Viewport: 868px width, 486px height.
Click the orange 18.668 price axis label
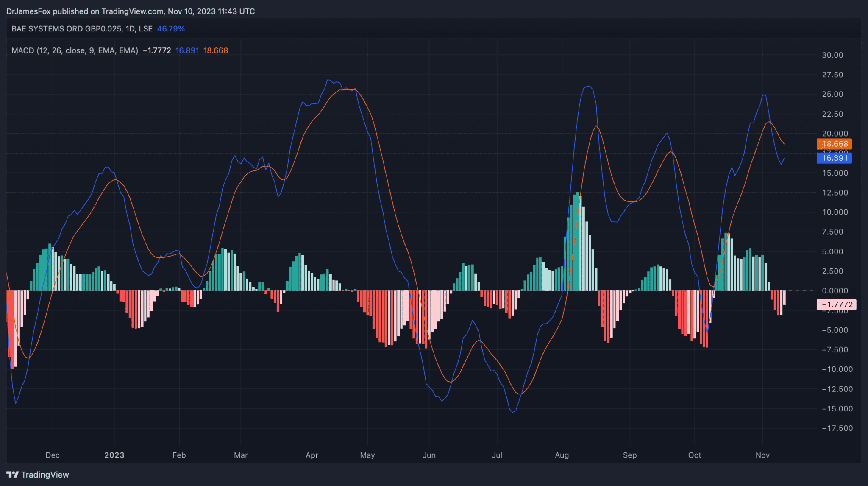[835, 144]
